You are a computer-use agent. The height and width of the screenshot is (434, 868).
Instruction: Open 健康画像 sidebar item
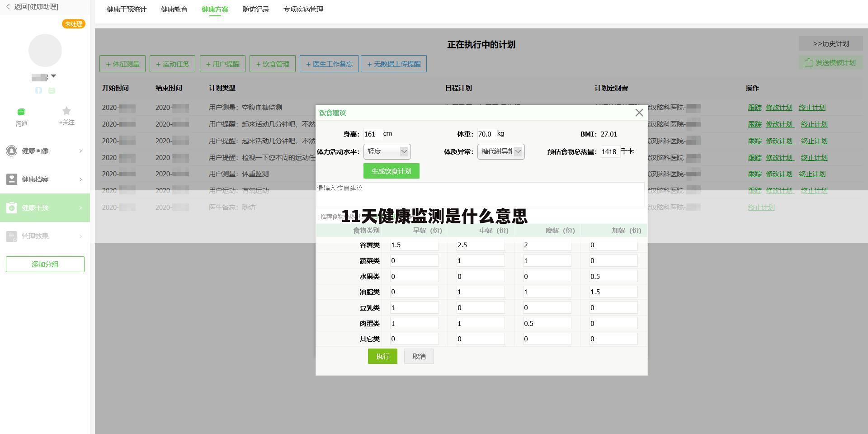[45, 151]
